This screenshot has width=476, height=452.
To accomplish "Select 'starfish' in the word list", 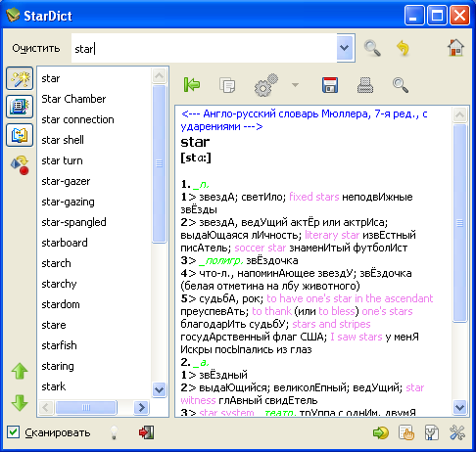I will pyautogui.click(x=59, y=345).
